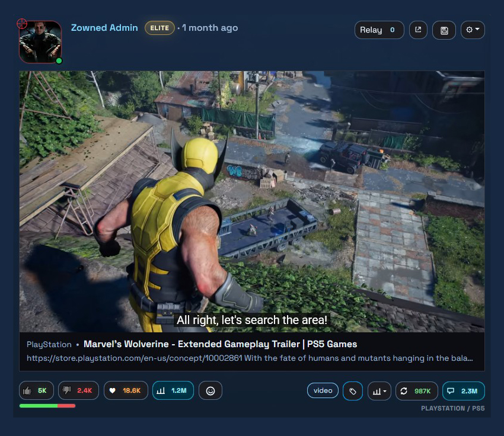Open the tag icon button
This screenshot has width=504, height=436.
[353, 391]
